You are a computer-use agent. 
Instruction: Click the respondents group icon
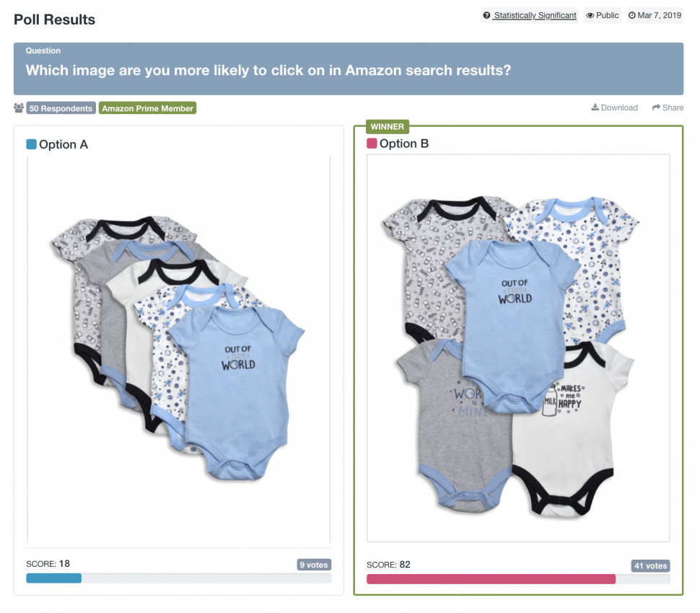[19, 108]
